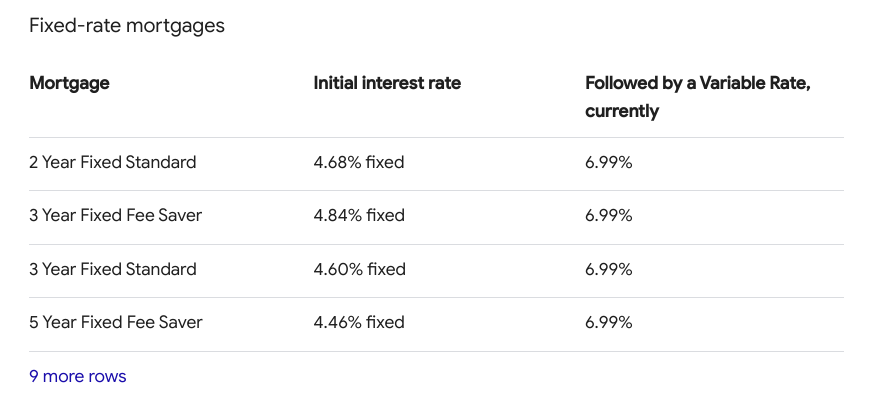Click the 'Fixed-rate mortgages' heading

(x=127, y=26)
